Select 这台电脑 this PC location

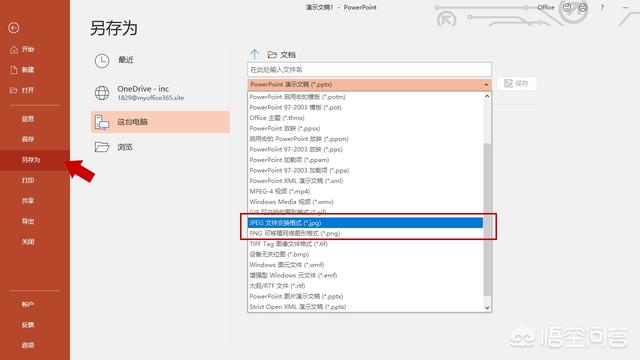[x=160, y=122]
